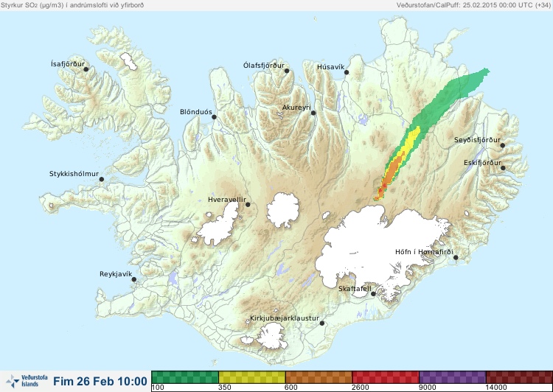Select the Húsavík map marker

pyautogui.click(x=347, y=72)
